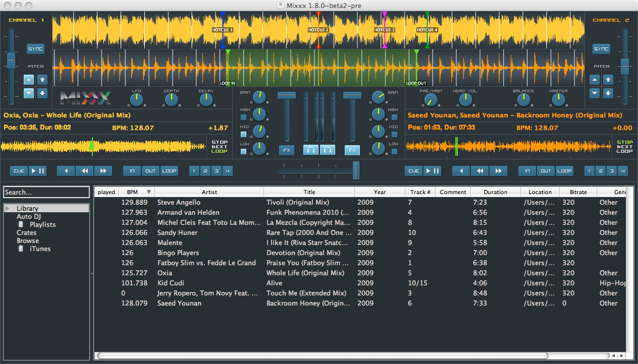The image size is (638, 364).
Task: Sync Channel 1 tempo with SYNC button
Action: click(x=35, y=49)
